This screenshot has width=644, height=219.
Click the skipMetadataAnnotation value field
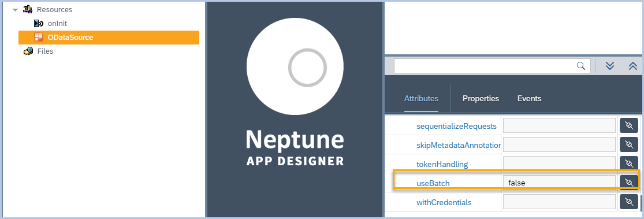(x=559, y=144)
